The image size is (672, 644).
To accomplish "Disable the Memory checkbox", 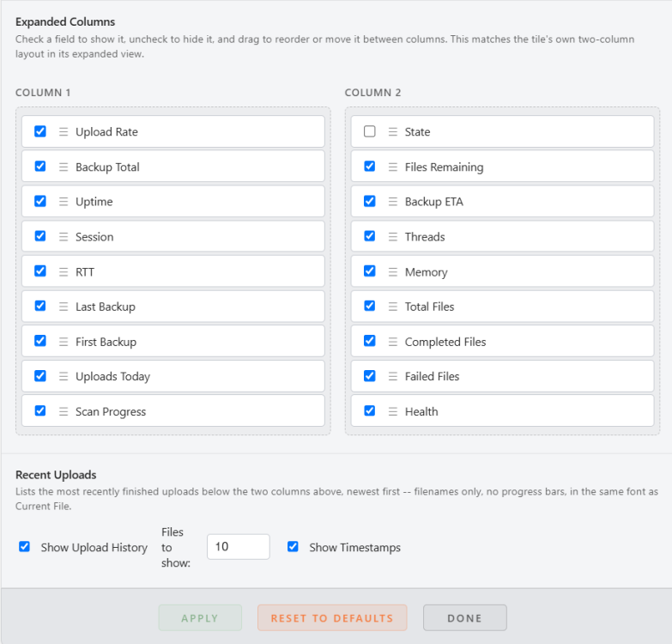I will click(369, 271).
